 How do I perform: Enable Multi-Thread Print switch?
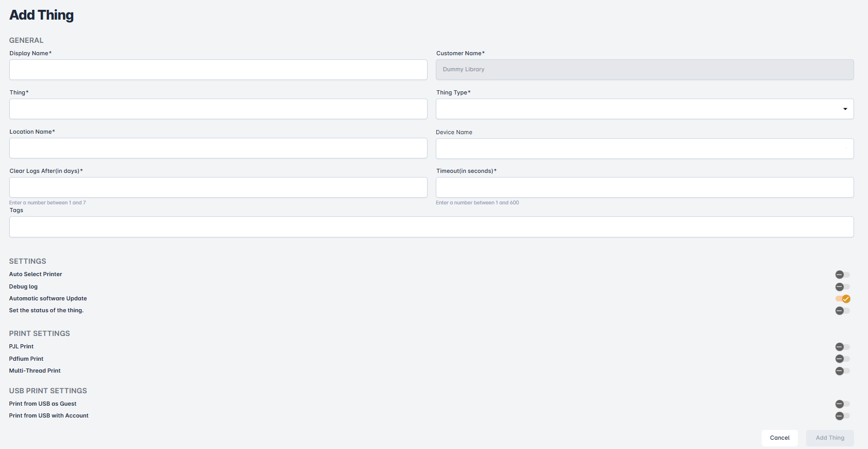(x=842, y=371)
